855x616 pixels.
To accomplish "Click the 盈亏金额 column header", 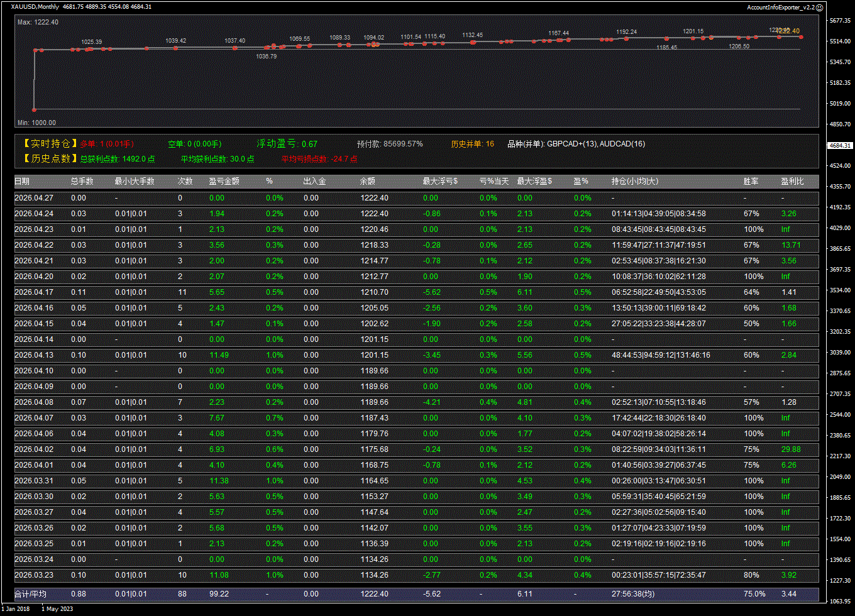I will pos(224,182).
